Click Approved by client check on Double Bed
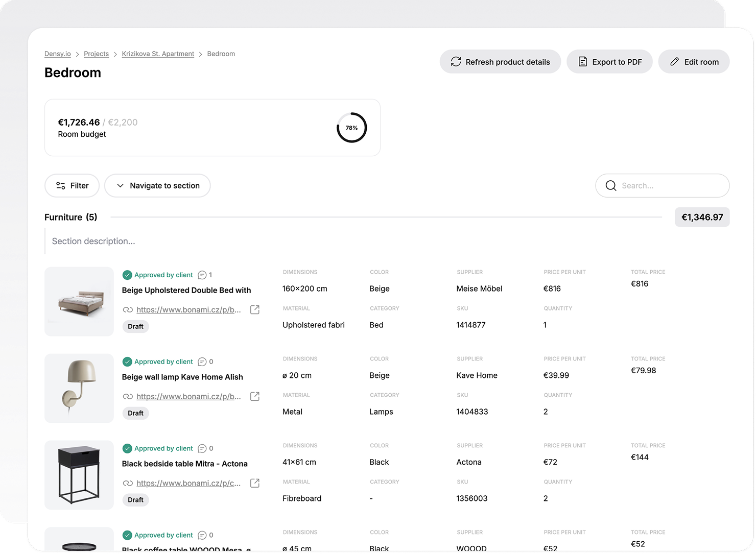Image resolution: width=756 pixels, height=554 pixels. (x=127, y=275)
